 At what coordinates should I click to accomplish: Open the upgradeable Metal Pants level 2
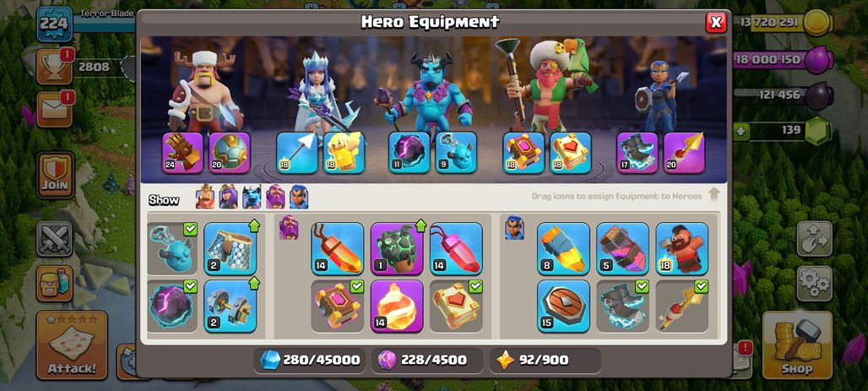click(231, 248)
